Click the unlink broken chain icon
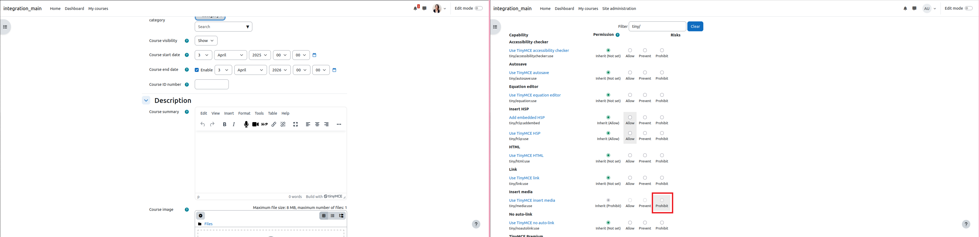980x237 pixels. point(283,124)
